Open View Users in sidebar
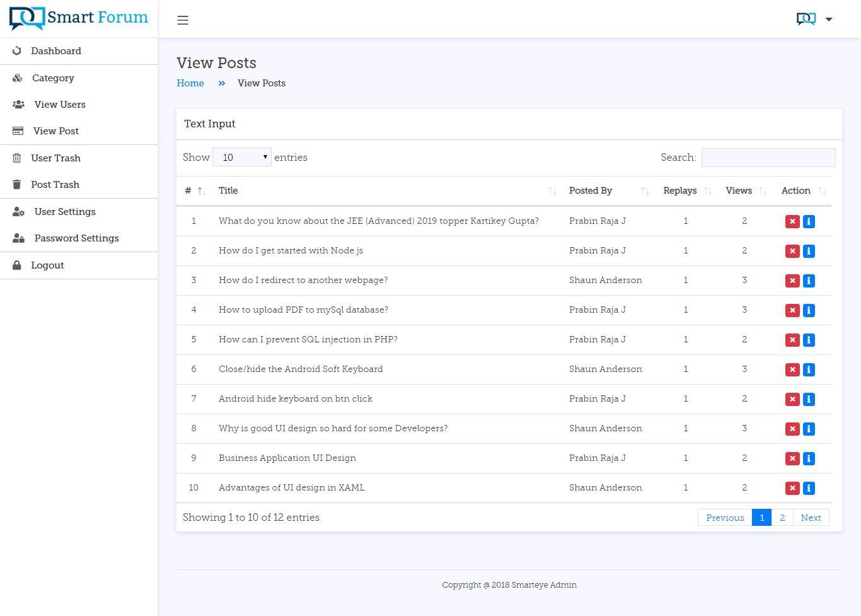Viewport: 861px width, 616px height. [59, 105]
